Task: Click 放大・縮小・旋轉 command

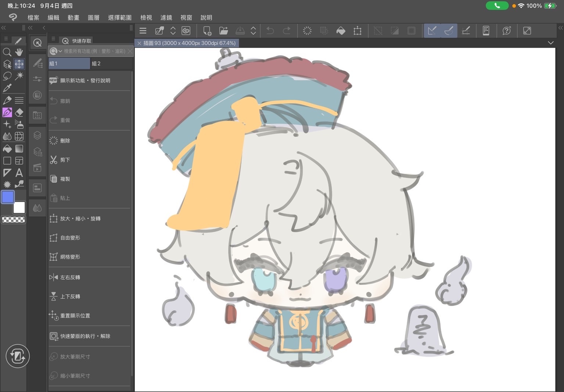Action: [x=89, y=219]
